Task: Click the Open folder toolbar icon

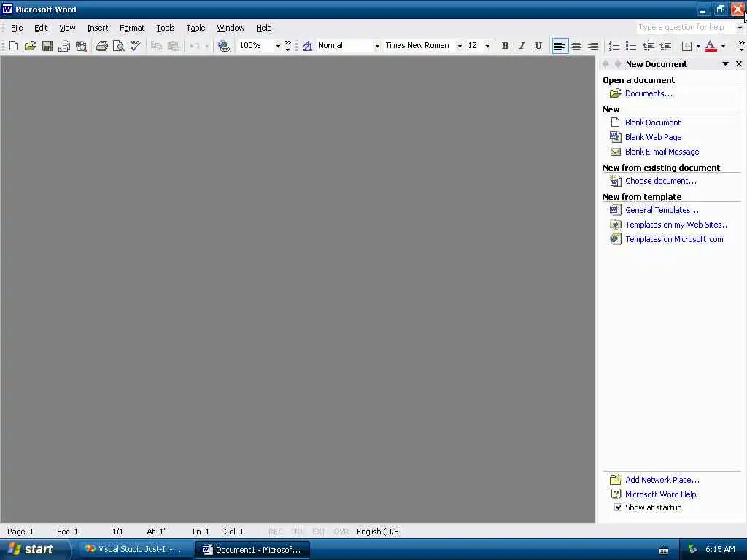Action: point(30,46)
